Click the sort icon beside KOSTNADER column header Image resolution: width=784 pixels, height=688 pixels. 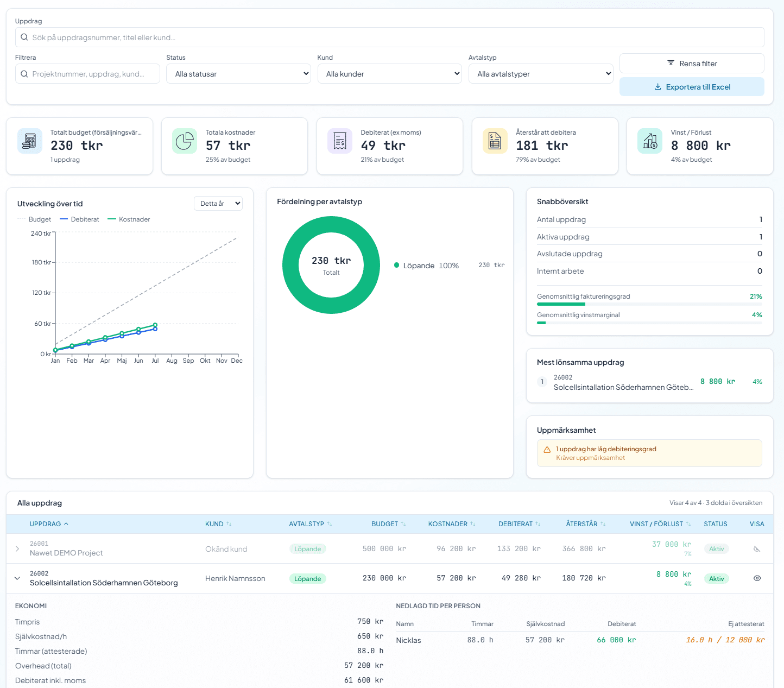(x=473, y=524)
